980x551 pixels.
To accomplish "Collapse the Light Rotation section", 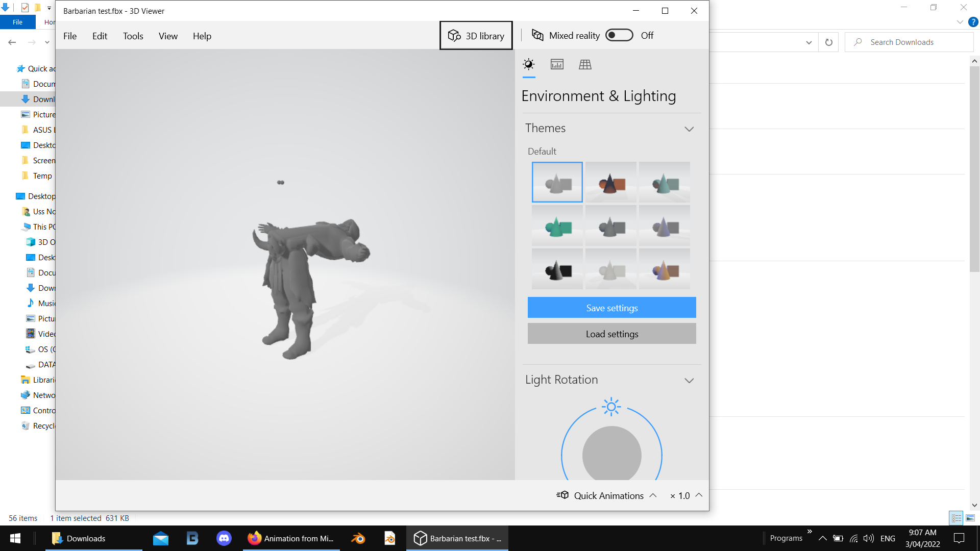I will coord(689,380).
